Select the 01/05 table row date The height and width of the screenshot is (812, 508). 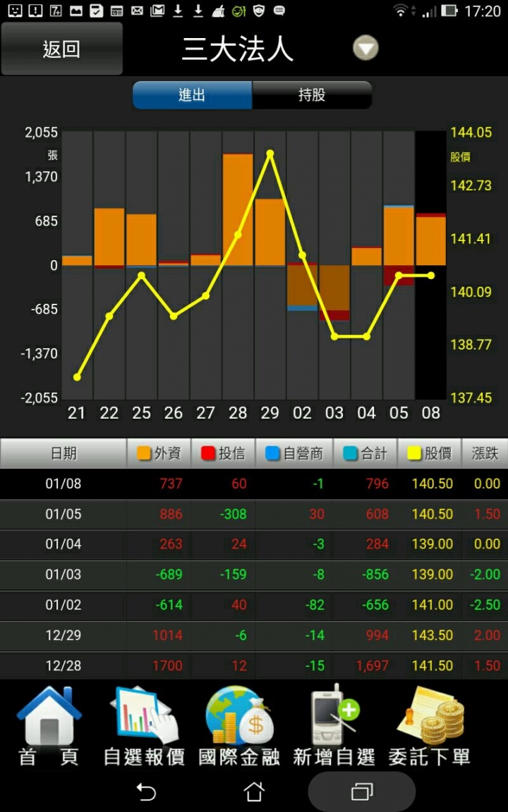[64, 515]
